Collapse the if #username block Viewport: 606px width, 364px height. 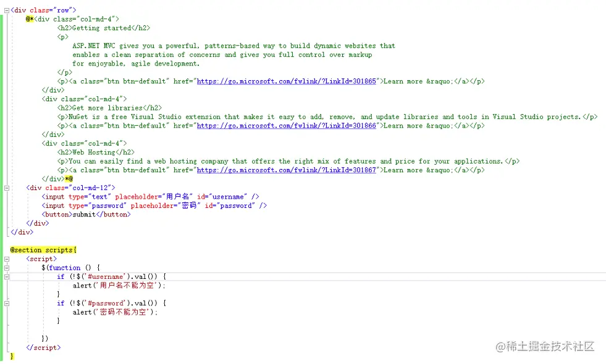pyautogui.click(x=7, y=277)
